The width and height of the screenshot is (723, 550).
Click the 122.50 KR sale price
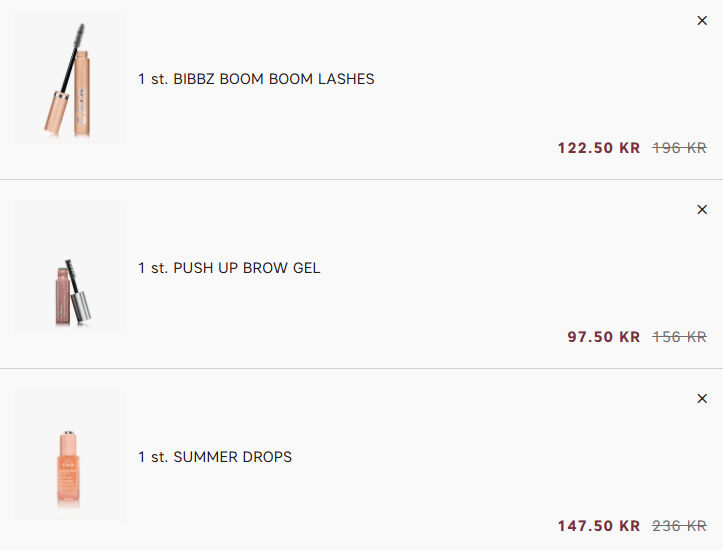[599, 148]
